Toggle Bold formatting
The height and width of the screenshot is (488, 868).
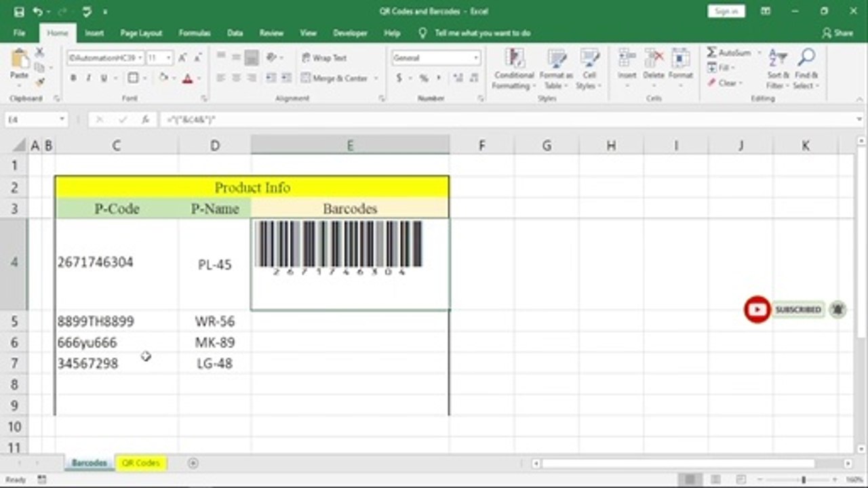(x=73, y=78)
